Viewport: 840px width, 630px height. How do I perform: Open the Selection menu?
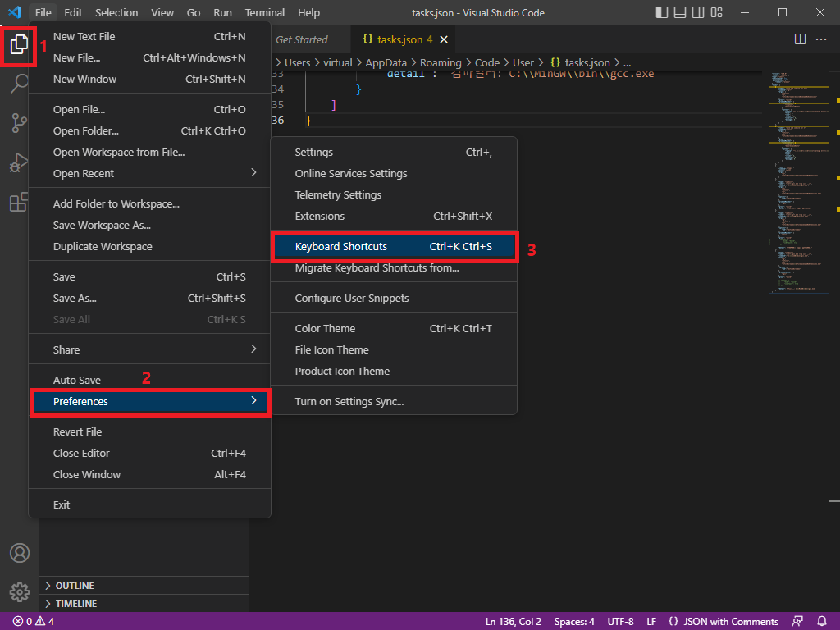[x=116, y=12]
